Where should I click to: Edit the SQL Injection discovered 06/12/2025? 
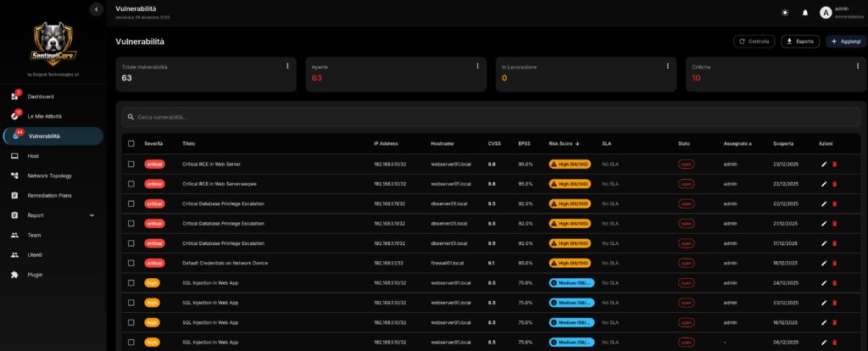click(x=824, y=343)
